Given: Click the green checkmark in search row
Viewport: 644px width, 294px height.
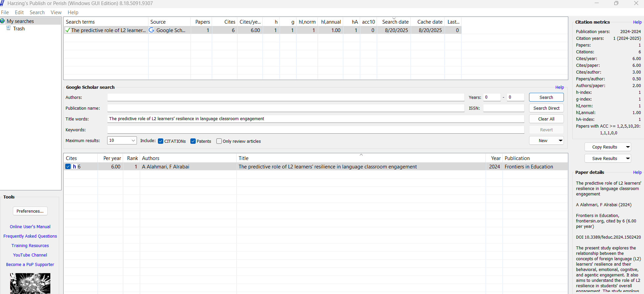Looking at the screenshot, I should (x=68, y=30).
